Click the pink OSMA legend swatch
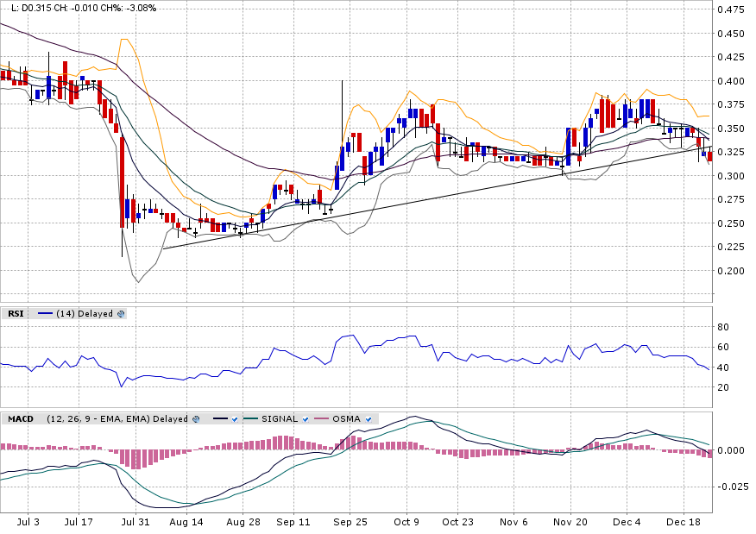Image resolution: width=756 pixels, height=534 pixels. tap(321, 419)
